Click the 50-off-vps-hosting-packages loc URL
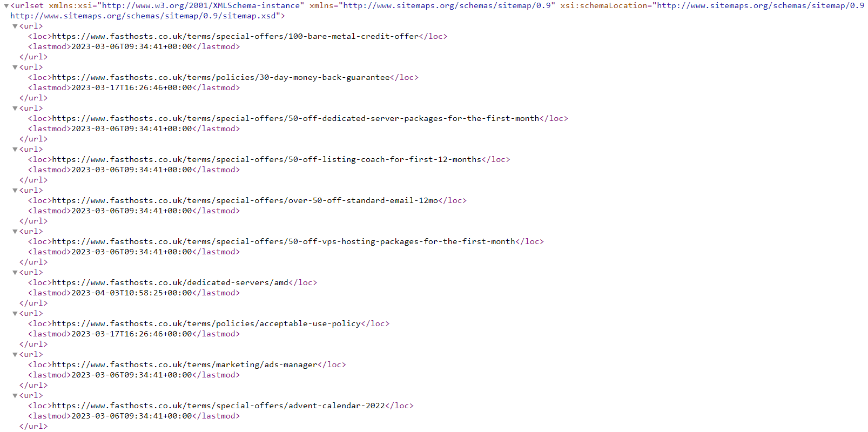Screen dimensions: 868x432 tap(284, 241)
